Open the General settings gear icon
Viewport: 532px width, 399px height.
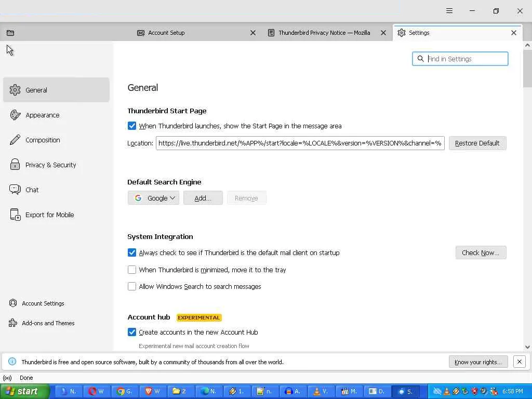click(x=15, y=90)
